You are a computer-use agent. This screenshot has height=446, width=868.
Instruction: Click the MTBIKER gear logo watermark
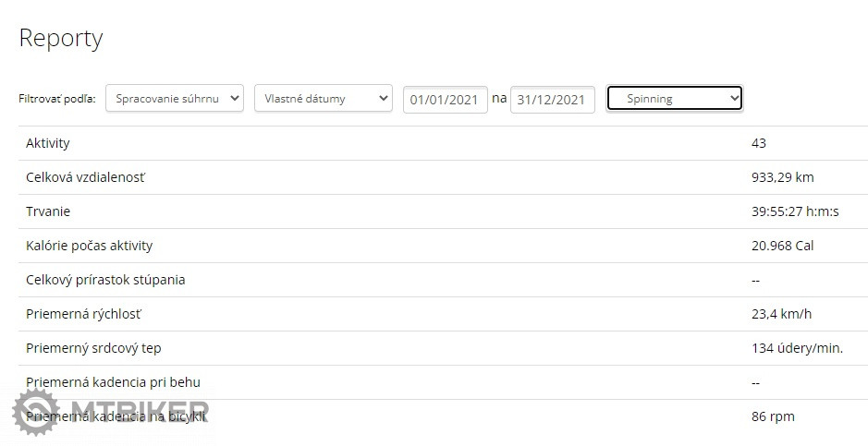click(37, 412)
